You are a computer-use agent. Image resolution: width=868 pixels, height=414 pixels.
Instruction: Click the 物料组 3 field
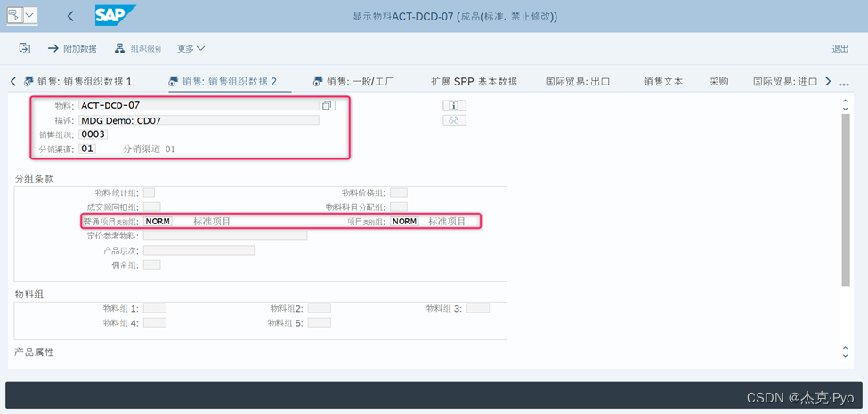478,308
